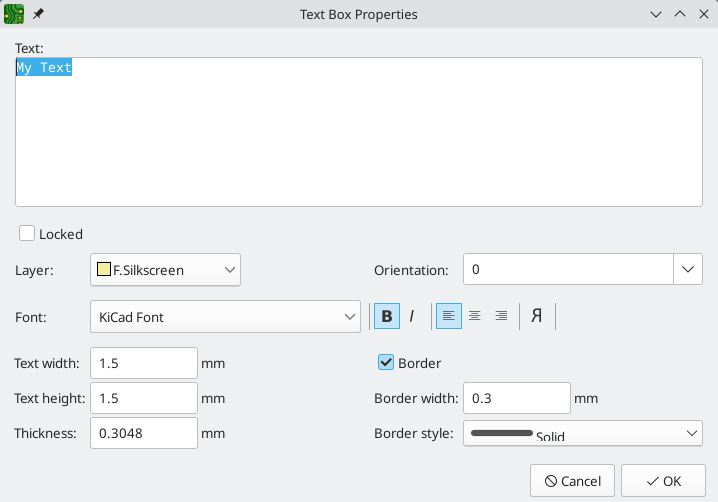Open the Font dropdown showing KiCad Font

(x=225, y=317)
